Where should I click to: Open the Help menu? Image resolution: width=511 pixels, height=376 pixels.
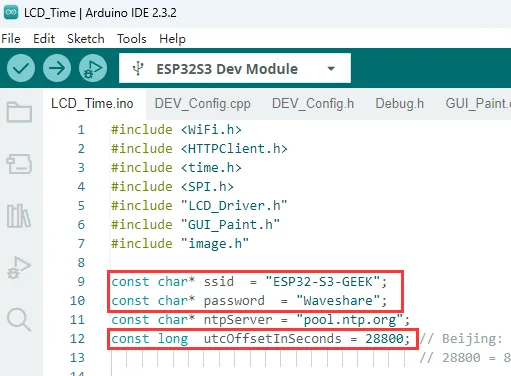[172, 39]
